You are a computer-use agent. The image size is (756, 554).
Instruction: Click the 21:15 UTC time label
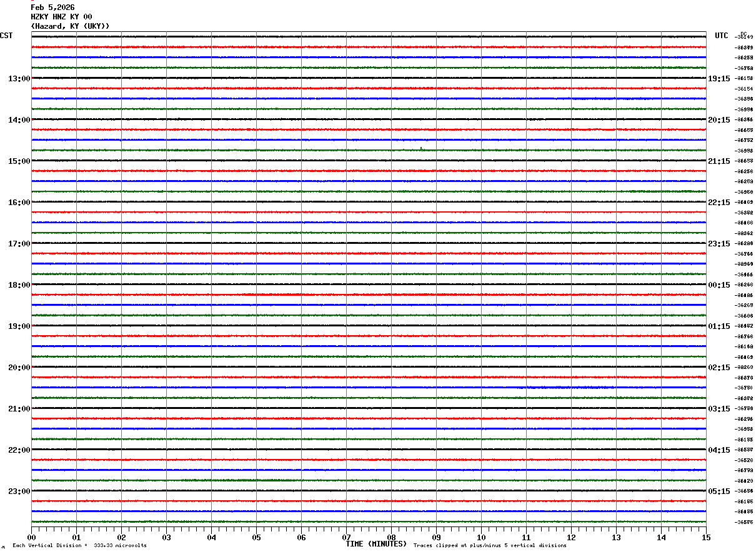click(719, 161)
